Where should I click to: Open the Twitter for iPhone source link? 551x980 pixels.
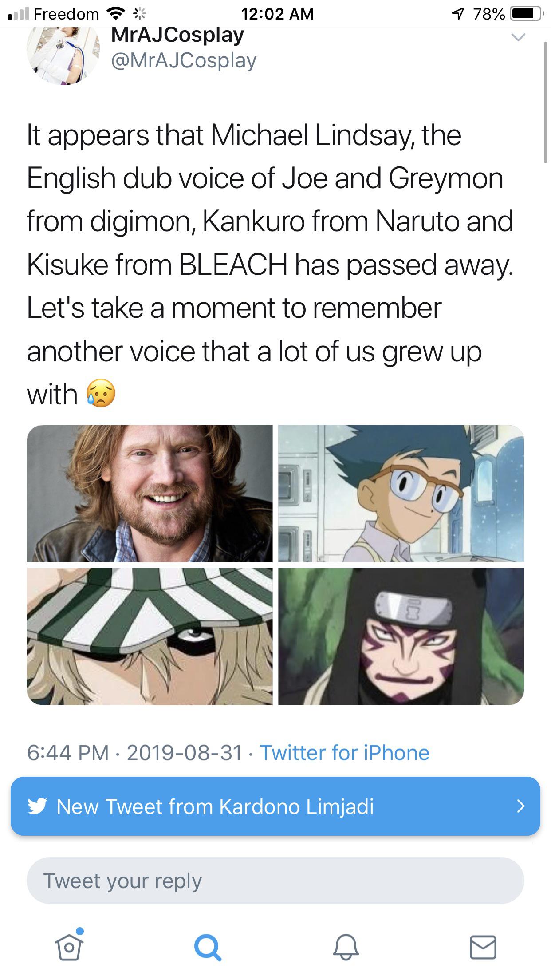pyautogui.click(x=345, y=752)
